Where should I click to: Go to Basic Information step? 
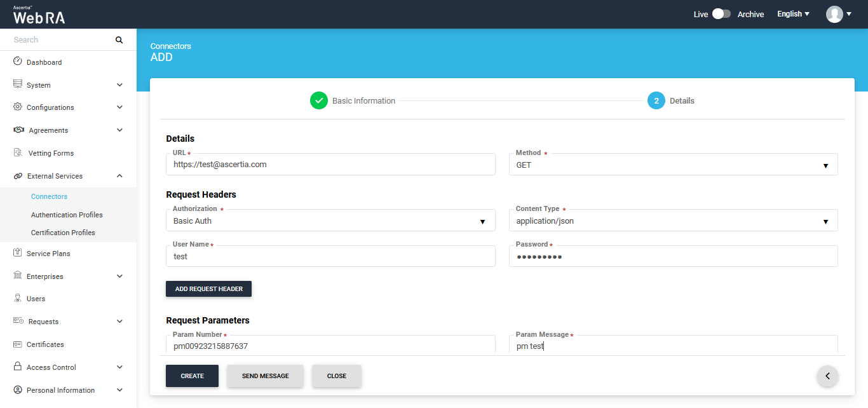[353, 100]
